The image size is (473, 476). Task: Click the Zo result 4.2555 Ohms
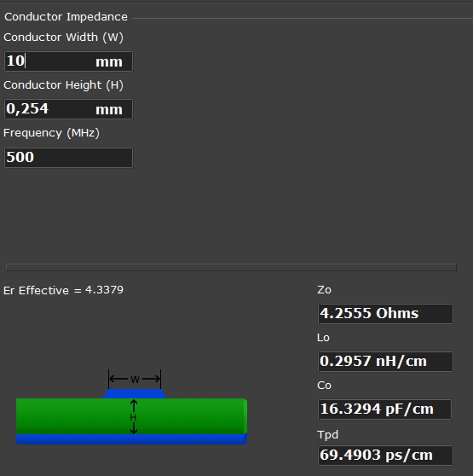pyautogui.click(x=385, y=314)
